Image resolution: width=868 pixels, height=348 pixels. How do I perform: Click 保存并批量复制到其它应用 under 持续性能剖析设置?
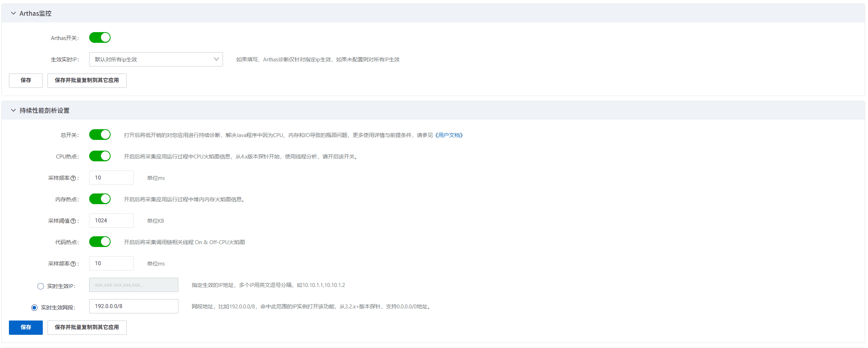click(x=87, y=327)
